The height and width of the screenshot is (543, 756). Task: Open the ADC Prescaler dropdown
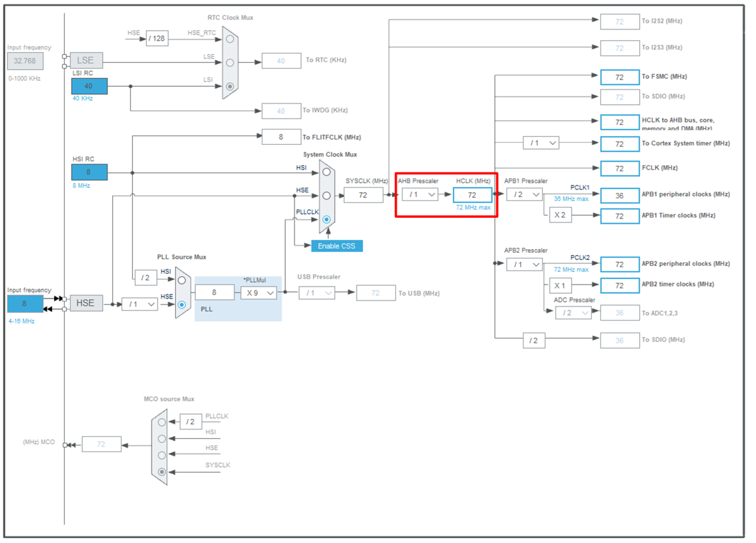click(x=573, y=313)
